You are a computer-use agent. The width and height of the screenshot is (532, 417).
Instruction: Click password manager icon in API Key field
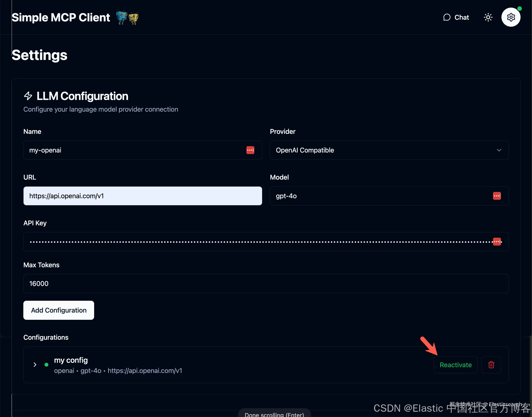pyautogui.click(x=497, y=242)
